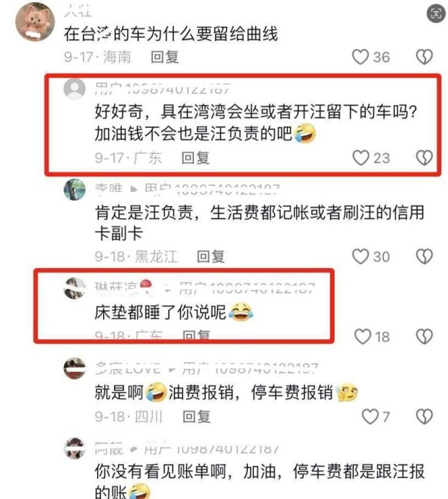Reply to the 9-17 Hainan comment
This screenshot has height=499, width=448.
click(164, 57)
